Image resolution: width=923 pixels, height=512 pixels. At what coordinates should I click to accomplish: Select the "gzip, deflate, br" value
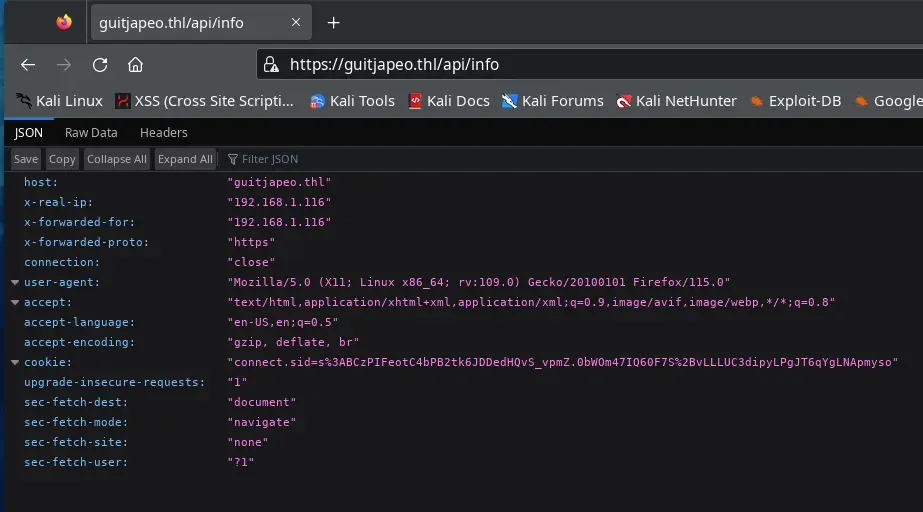[293, 343]
